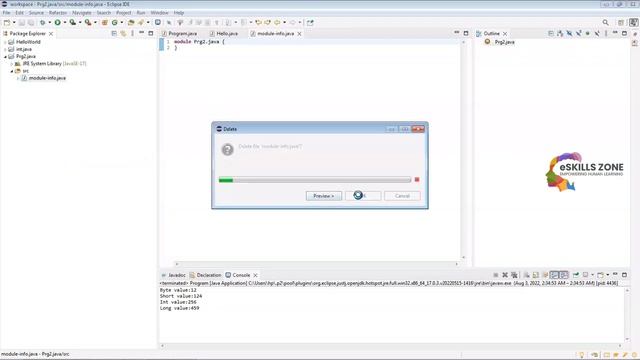Screen dimensions: 640x360
Task: Open the New file dropdown arrow
Action: click(x=14, y=23)
